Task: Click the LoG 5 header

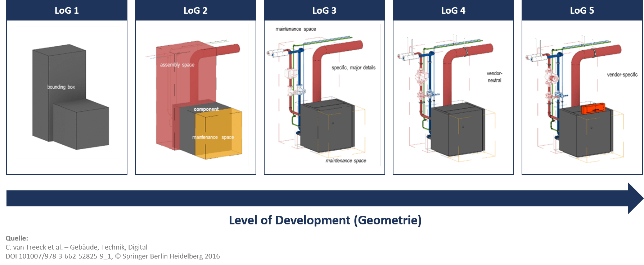Action: [582, 10]
